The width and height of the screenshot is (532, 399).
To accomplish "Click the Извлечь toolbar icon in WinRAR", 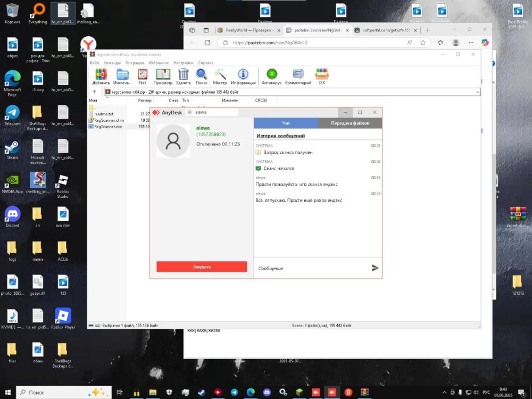I will (122, 76).
